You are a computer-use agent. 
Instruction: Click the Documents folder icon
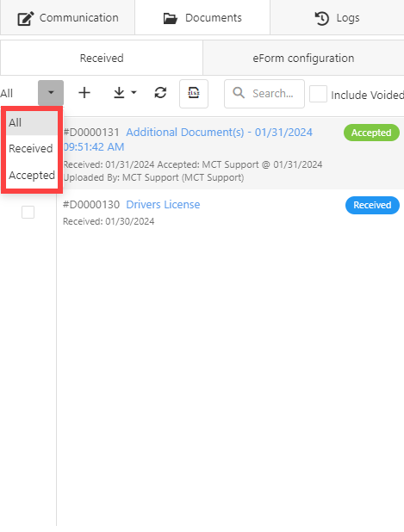[170, 18]
